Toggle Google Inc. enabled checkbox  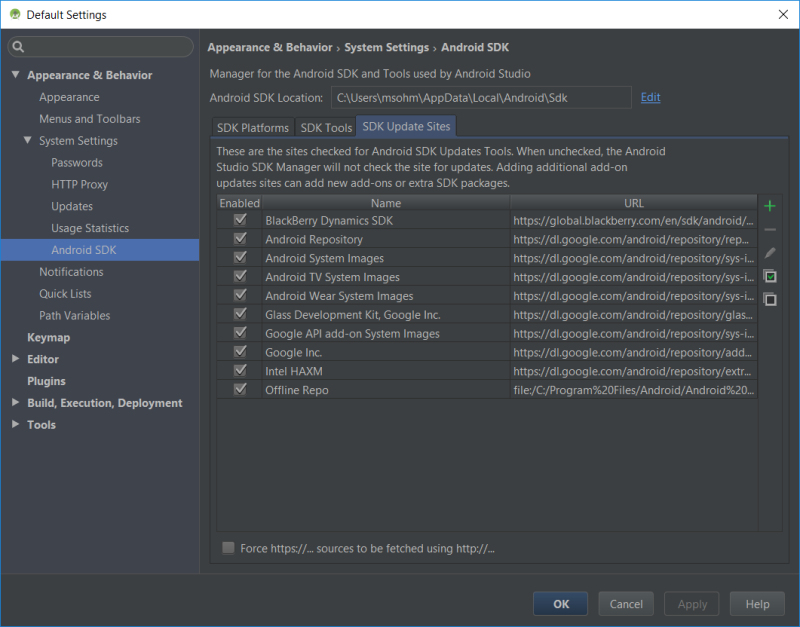coord(240,352)
